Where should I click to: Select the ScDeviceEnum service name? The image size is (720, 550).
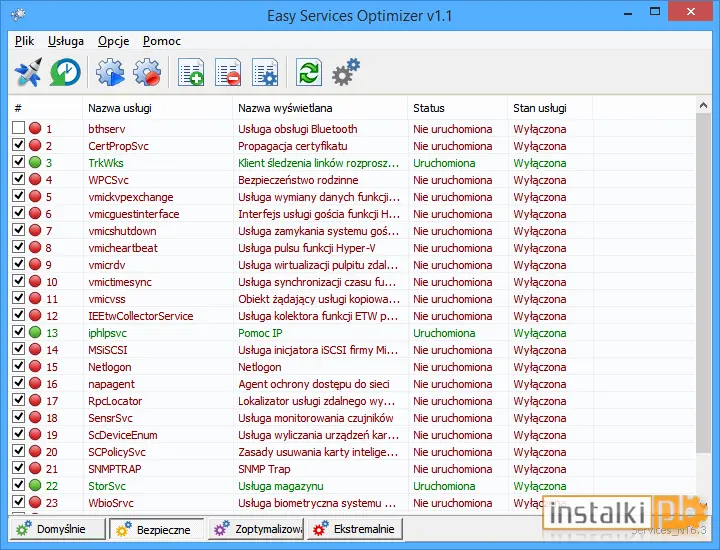pyautogui.click(x=123, y=435)
